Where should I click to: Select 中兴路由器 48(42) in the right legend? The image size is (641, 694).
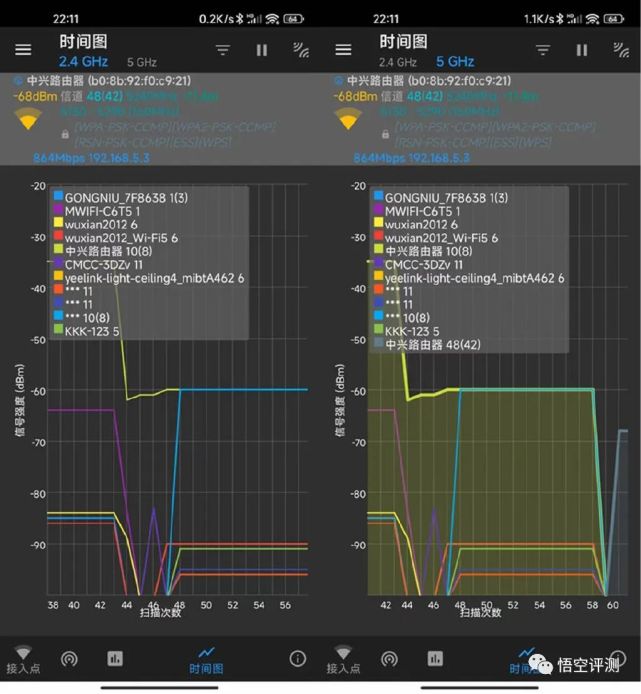[432, 345]
